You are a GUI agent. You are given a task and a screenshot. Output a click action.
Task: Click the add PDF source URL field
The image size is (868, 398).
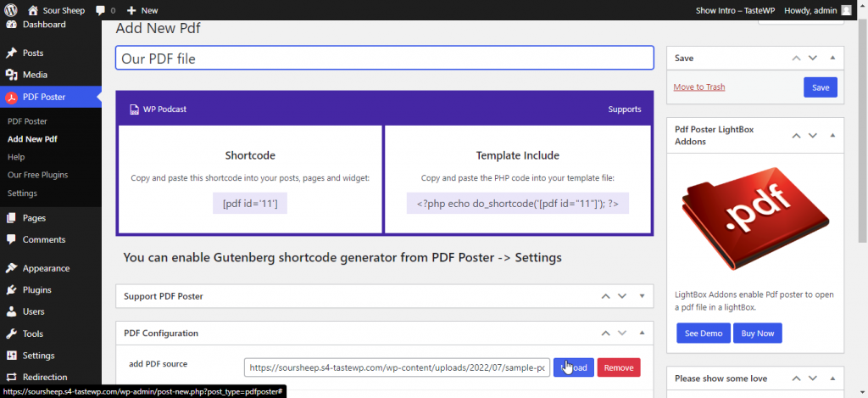(x=397, y=367)
